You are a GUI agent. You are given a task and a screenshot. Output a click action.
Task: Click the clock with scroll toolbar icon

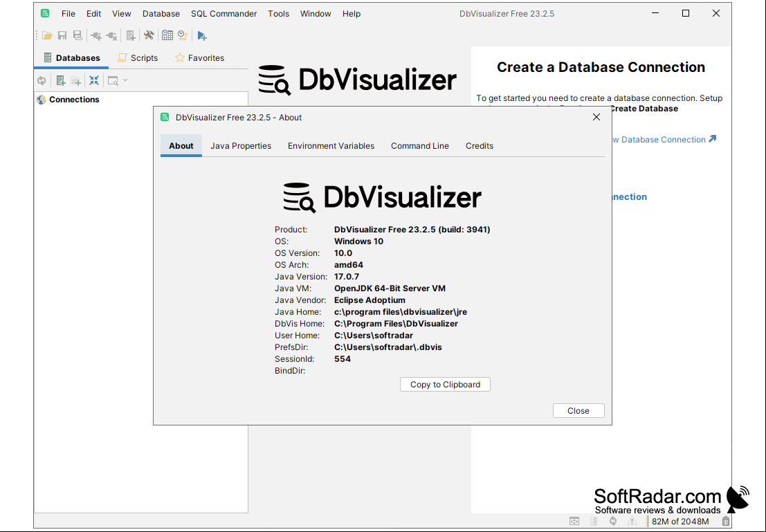[183, 35]
